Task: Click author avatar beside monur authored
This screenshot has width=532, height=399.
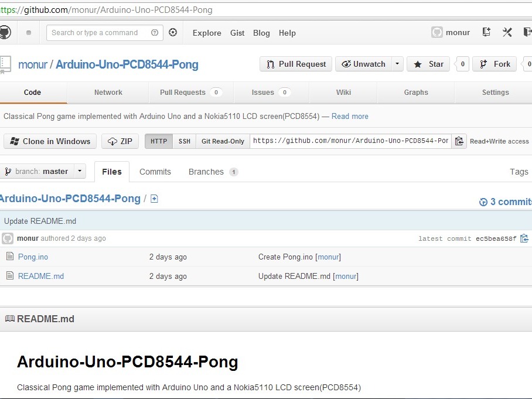Action: click(8, 238)
